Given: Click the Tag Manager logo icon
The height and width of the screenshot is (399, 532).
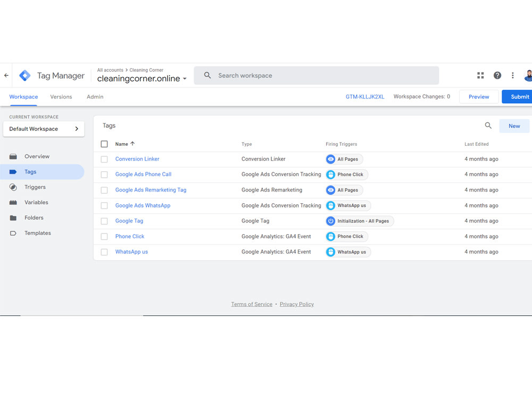Looking at the screenshot, I should tap(25, 76).
